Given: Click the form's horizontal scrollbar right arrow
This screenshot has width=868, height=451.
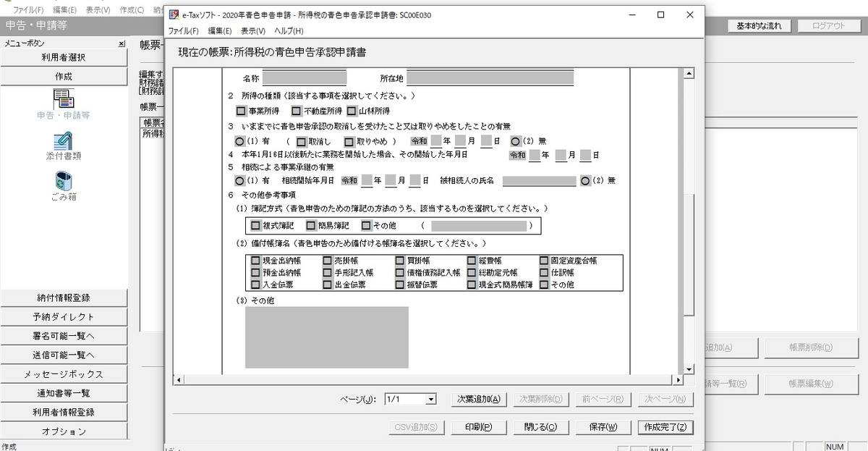Looking at the screenshot, I should click(x=678, y=379).
